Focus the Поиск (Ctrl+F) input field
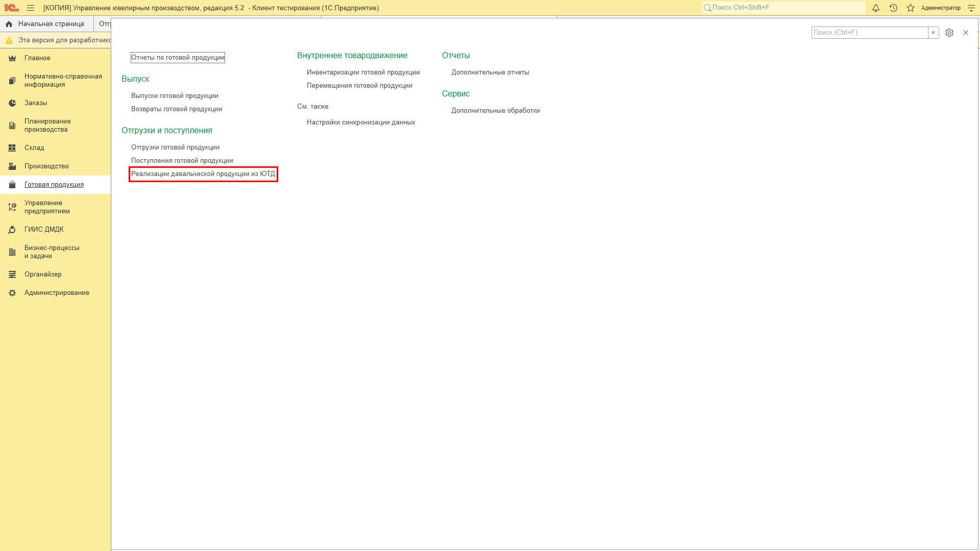The image size is (980, 551). (870, 33)
